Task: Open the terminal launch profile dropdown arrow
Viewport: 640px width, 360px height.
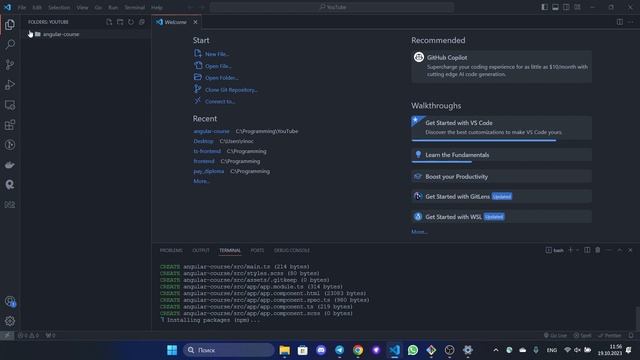Action: 577,250
